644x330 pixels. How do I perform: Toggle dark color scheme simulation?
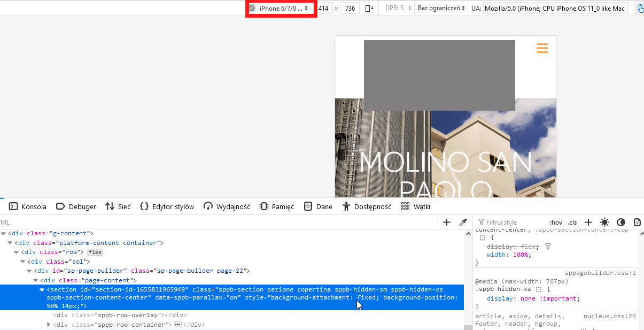[620, 222]
